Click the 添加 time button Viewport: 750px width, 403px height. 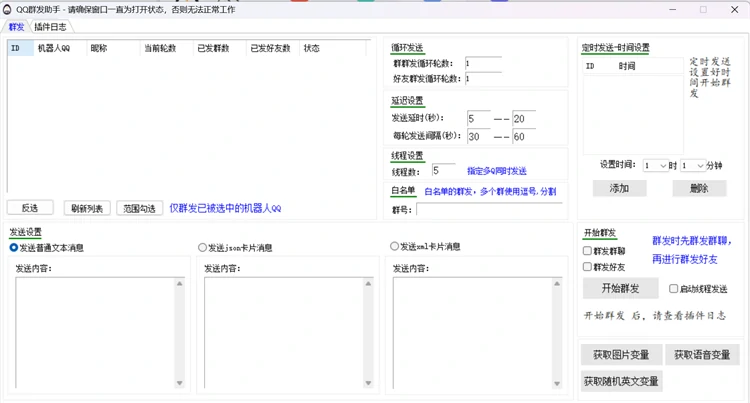tap(619, 188)
